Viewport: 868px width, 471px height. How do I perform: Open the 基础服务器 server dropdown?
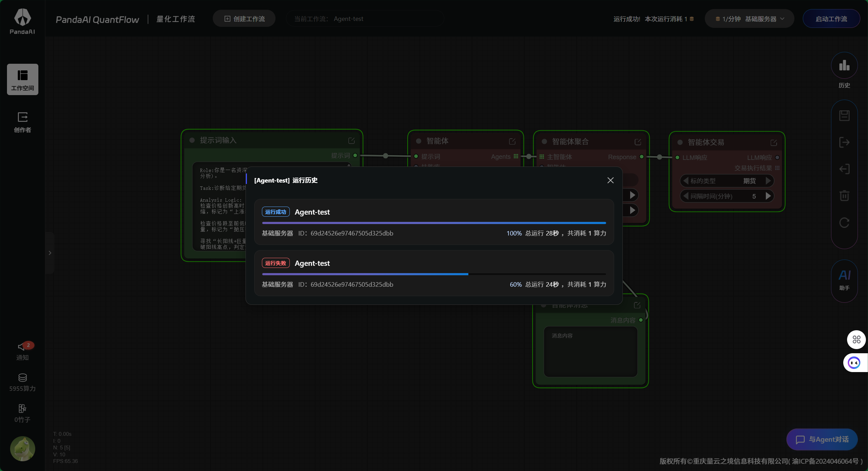[x=749, y=18]
